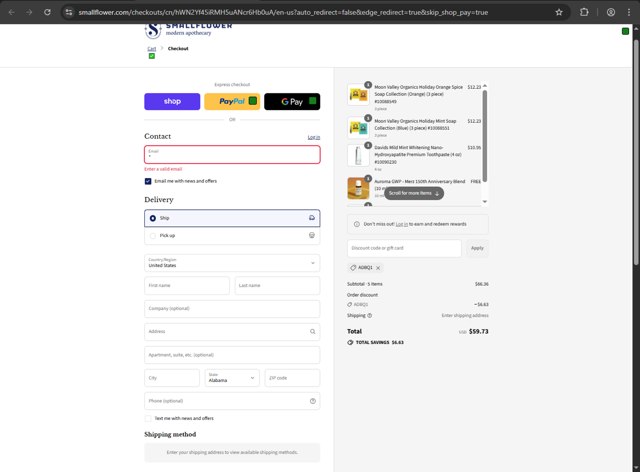
Task: Check Text me with news and offers
Action: [x=148, y=418]
